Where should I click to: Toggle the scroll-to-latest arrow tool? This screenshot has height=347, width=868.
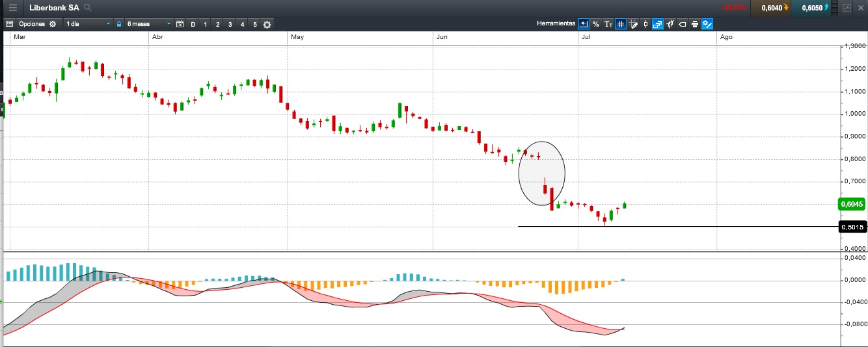coord(584,24)
